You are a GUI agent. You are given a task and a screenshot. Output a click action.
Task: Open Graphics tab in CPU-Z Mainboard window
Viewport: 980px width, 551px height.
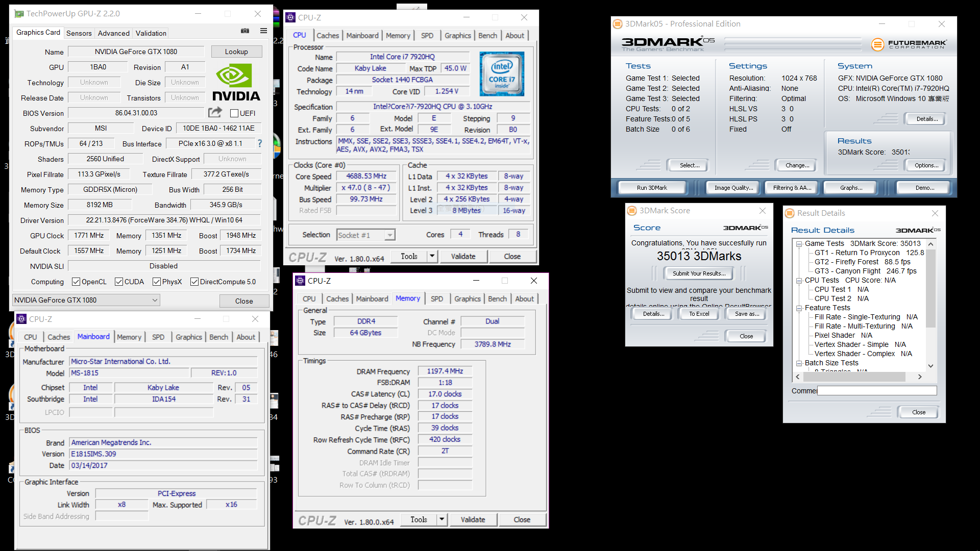pyautogui.click(x=189, y=337)
